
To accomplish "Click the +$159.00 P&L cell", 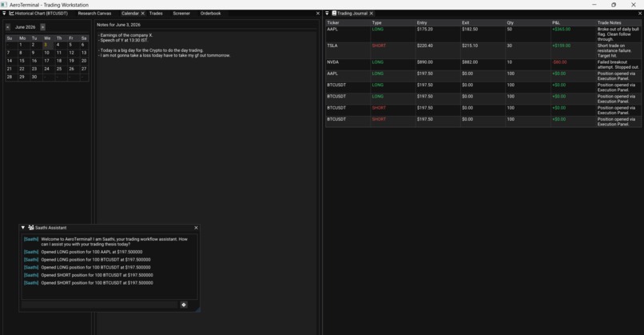I will 561,46.
